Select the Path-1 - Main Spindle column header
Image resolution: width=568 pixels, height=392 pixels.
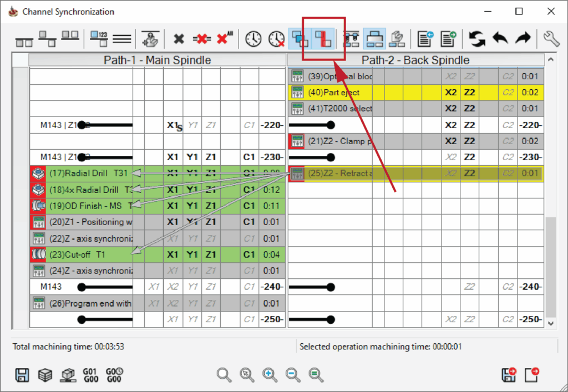(x=158, y=60)
